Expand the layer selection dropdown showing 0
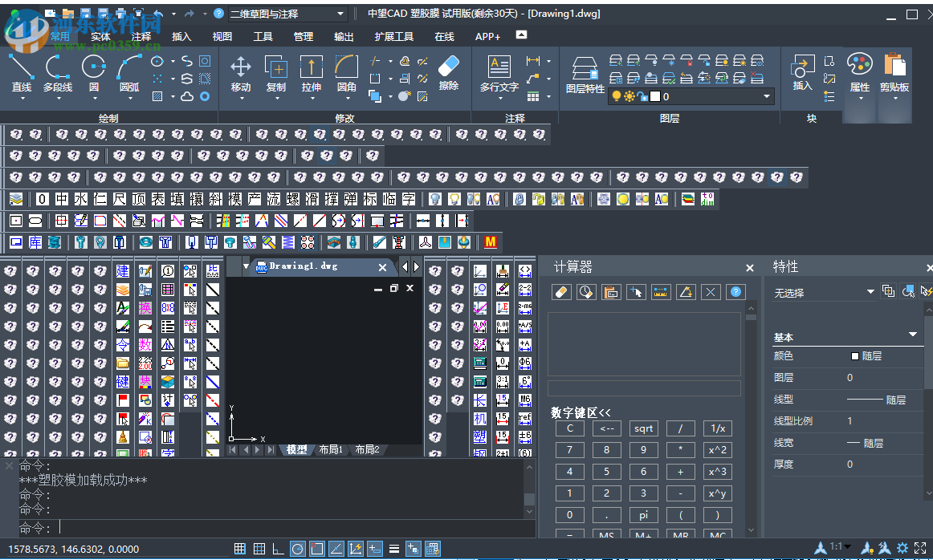 click(x=766, y=96)
